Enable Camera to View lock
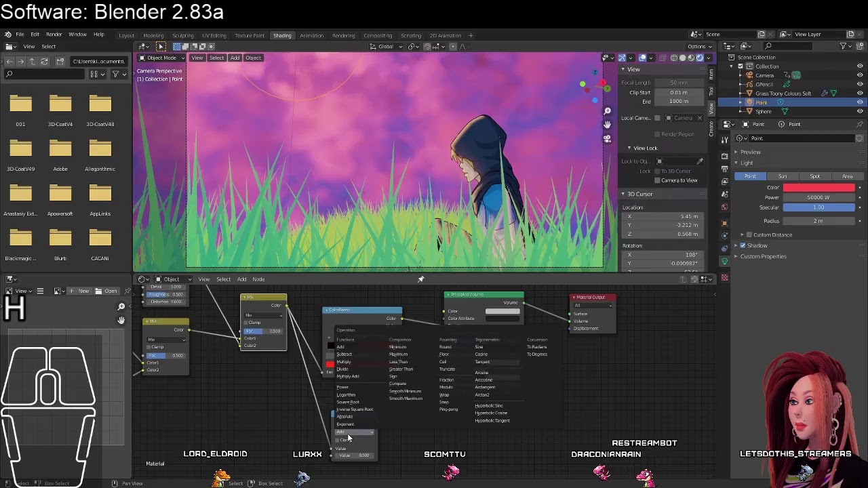Image resolution: width=868 pixels, height=488 pixels. (x=657, y=180)
